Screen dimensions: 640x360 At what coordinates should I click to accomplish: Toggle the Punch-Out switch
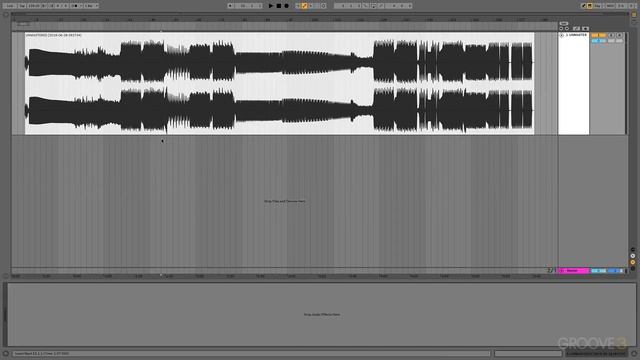(381, 6)
